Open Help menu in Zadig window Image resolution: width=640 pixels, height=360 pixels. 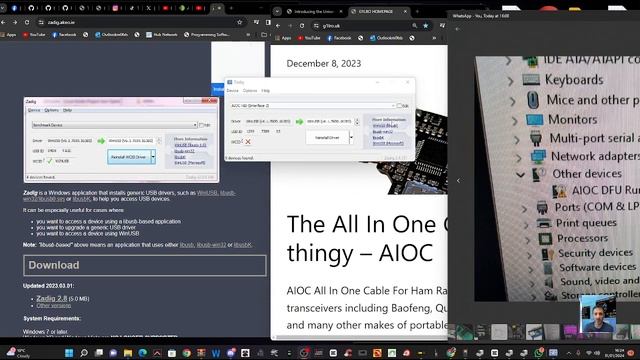(x=265, y=91)
